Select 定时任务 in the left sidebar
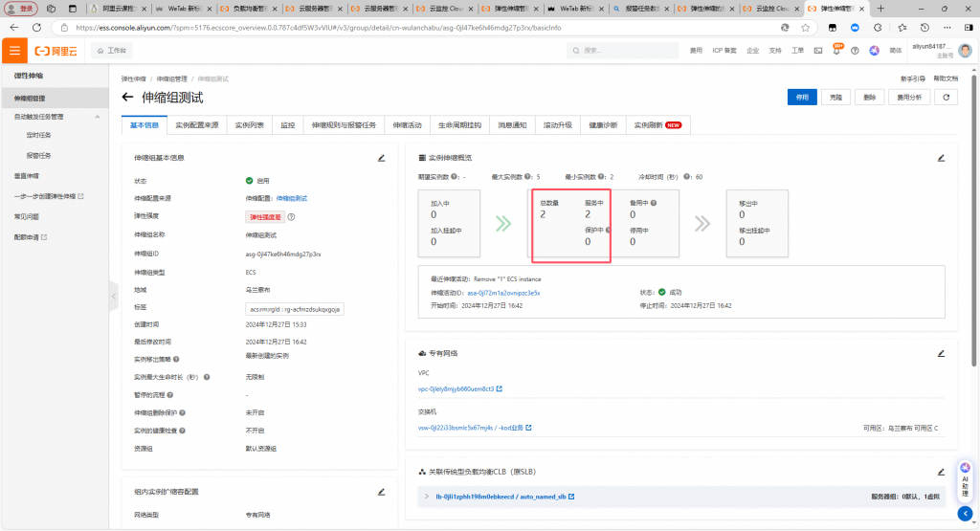This screenshot has height=531, width=980. point(38,136)
